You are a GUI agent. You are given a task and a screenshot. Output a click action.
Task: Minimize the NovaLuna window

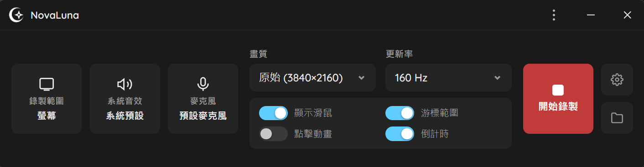point(591,15)
